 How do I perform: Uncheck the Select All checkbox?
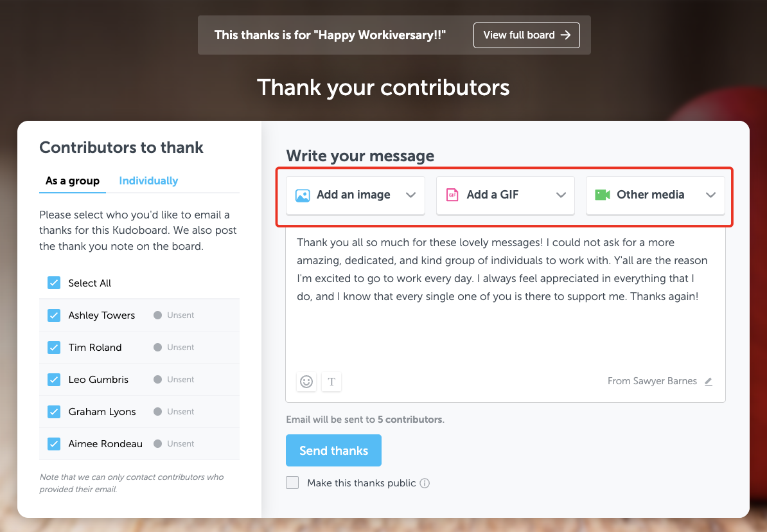point(54,283)
